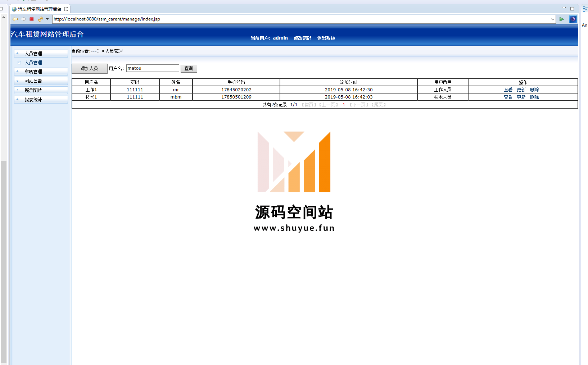Expand the 展示图片 sidebar menu
This screenshot has height=365, width=588.
[x=41, y=90]
